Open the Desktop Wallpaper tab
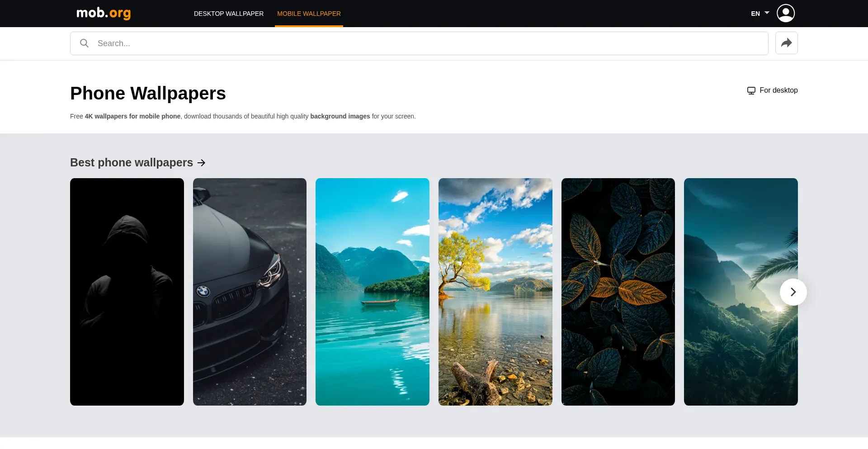 [229, 14]
